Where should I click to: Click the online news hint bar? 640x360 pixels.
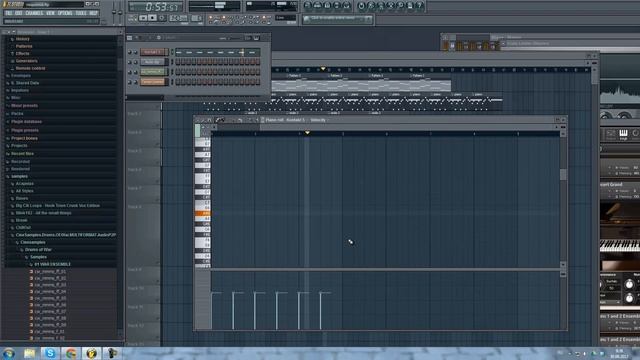(338, 19)
